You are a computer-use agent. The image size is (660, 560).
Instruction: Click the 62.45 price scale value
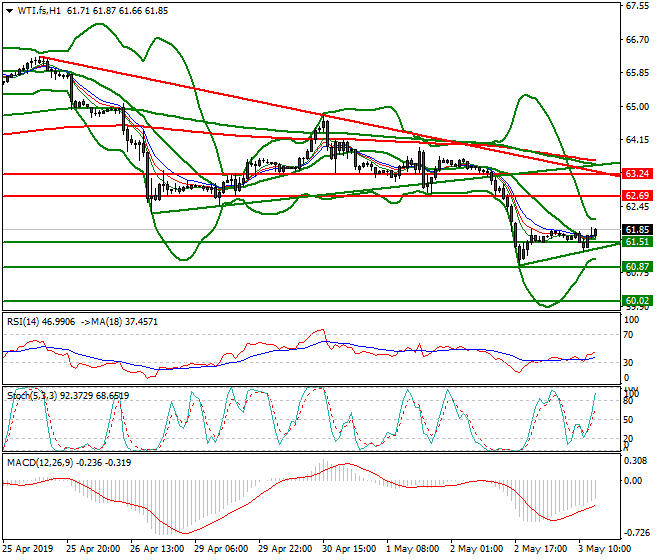click(x=637, y=207)
